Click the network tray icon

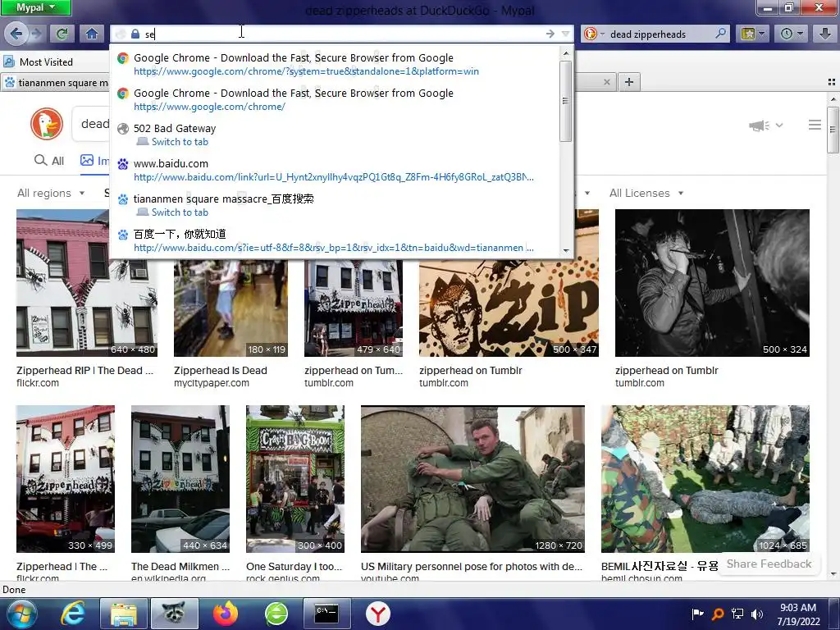[737, 614]
